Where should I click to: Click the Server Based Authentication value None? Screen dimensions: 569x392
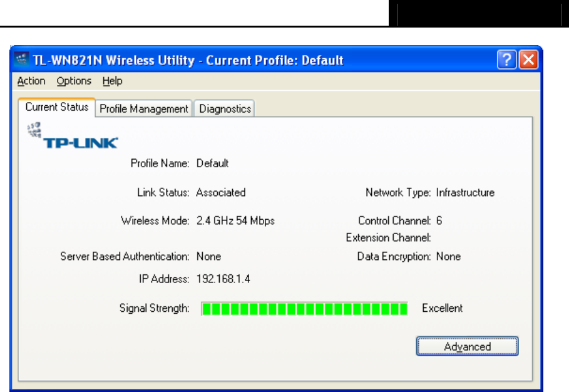pos(208,257)
